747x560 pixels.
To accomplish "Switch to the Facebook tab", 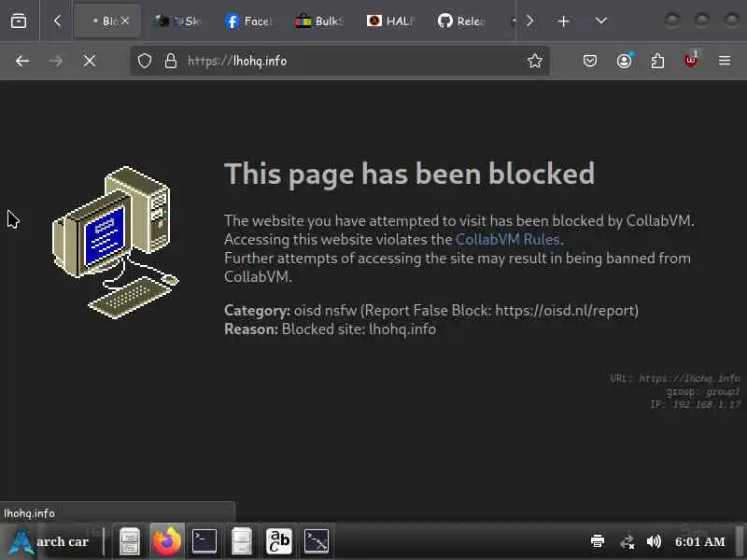I will [248, 21].
